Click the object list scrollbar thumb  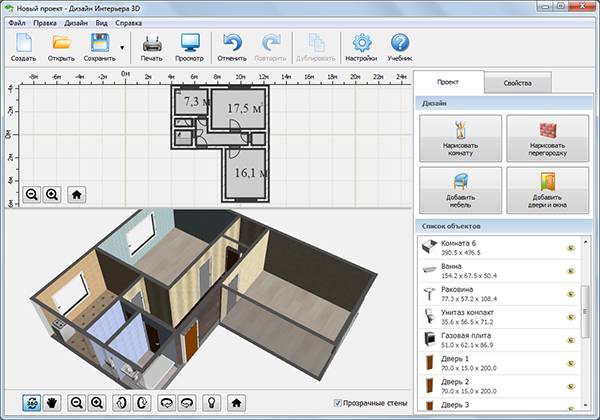(585, 311)
